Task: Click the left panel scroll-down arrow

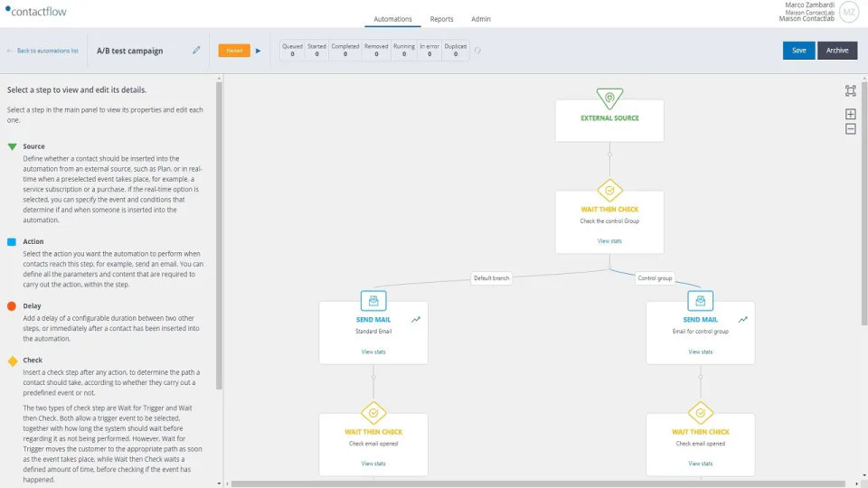Action: tap(219, 483)
